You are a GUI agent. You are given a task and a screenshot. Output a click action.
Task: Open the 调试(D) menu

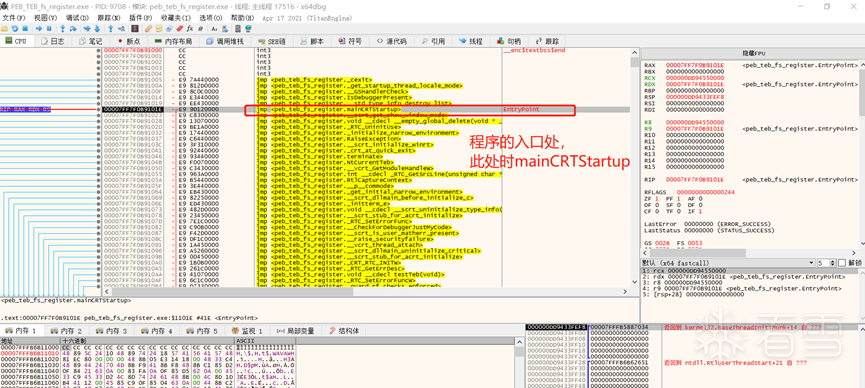point(77,18)
